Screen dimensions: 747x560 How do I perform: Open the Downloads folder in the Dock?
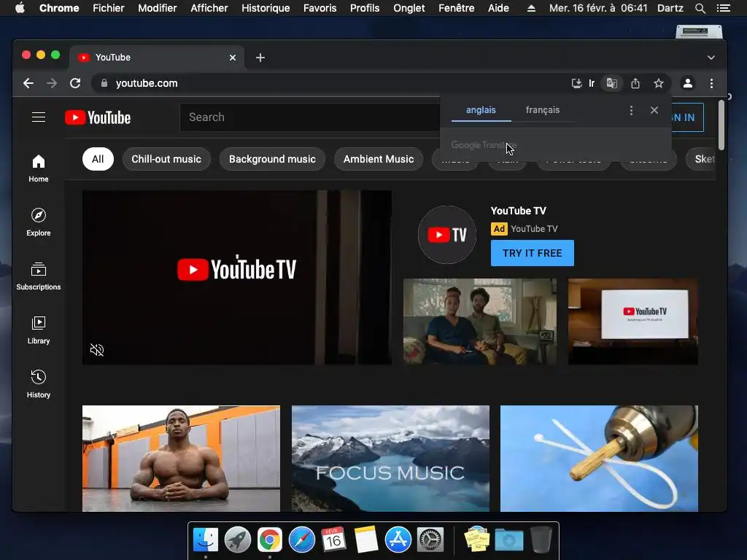click(508, 540)
